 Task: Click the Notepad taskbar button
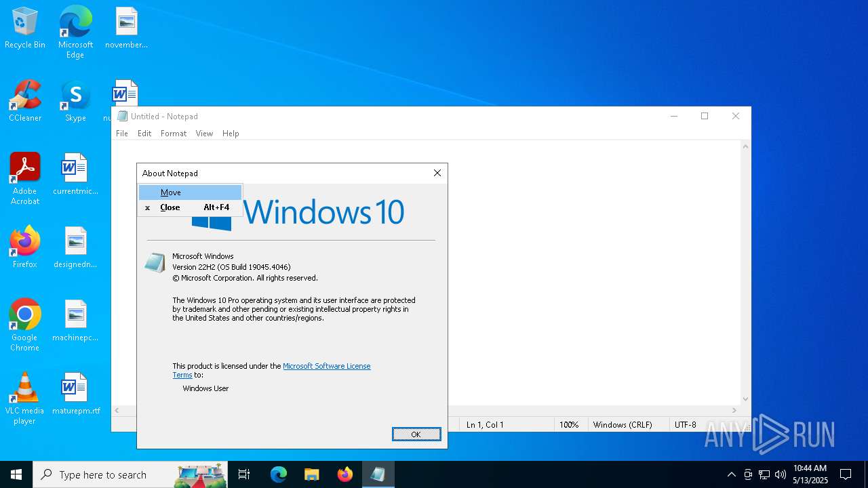[378, 474]
